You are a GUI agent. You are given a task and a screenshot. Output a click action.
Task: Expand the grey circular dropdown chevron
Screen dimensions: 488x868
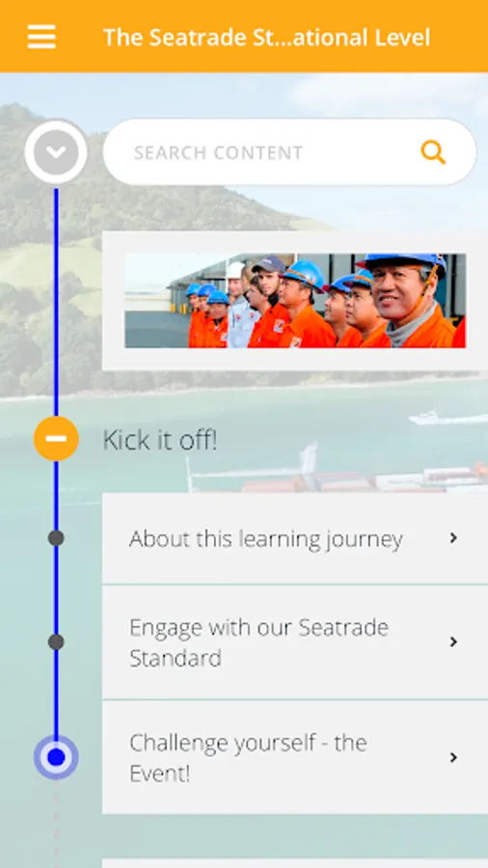tap(56, 151)
